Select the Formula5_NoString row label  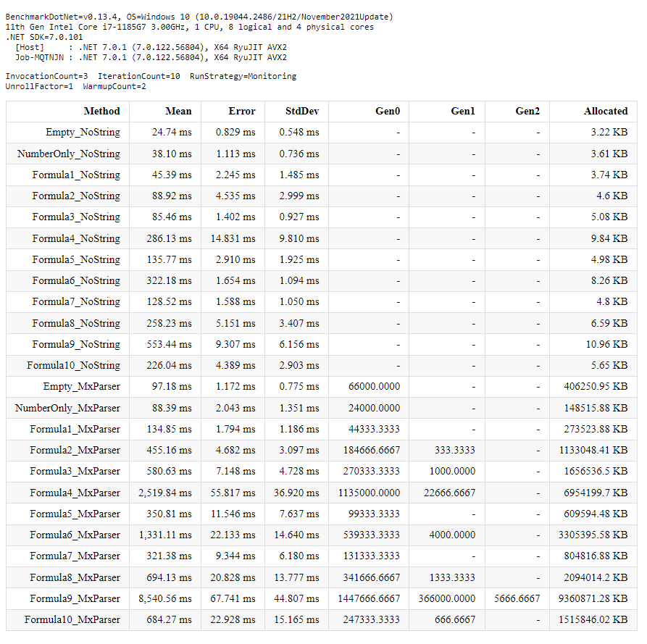pyautogui.click(x=76, y=259)
